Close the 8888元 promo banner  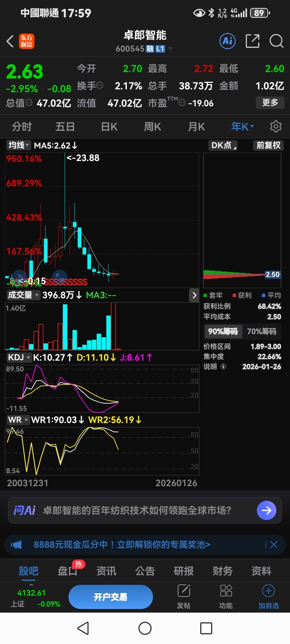274,545
